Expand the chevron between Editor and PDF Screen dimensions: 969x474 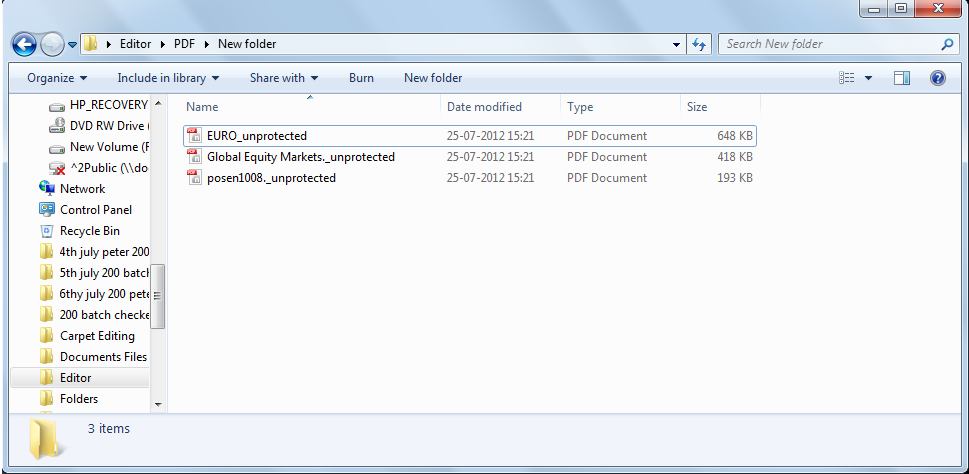[x=163, y=44]
